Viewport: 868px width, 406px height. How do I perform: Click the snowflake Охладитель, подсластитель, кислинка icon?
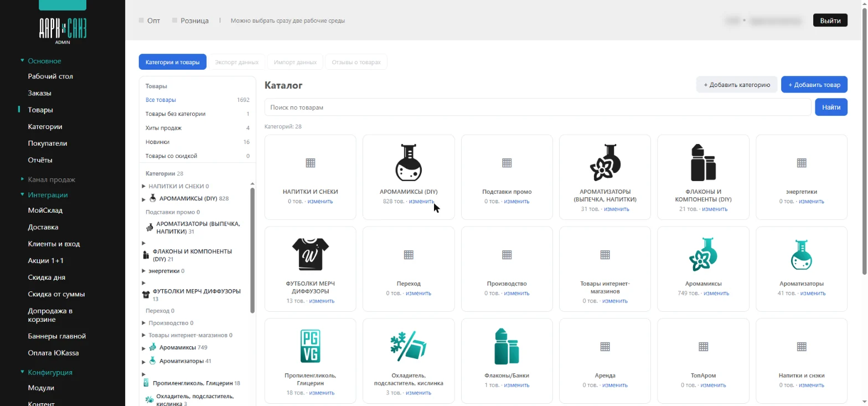coord(409,346)
